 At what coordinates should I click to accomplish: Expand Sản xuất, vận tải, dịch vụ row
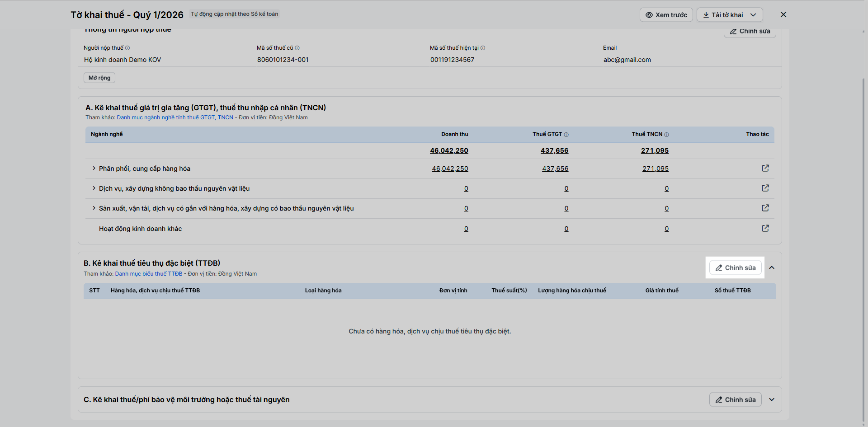tap(94, 208)
